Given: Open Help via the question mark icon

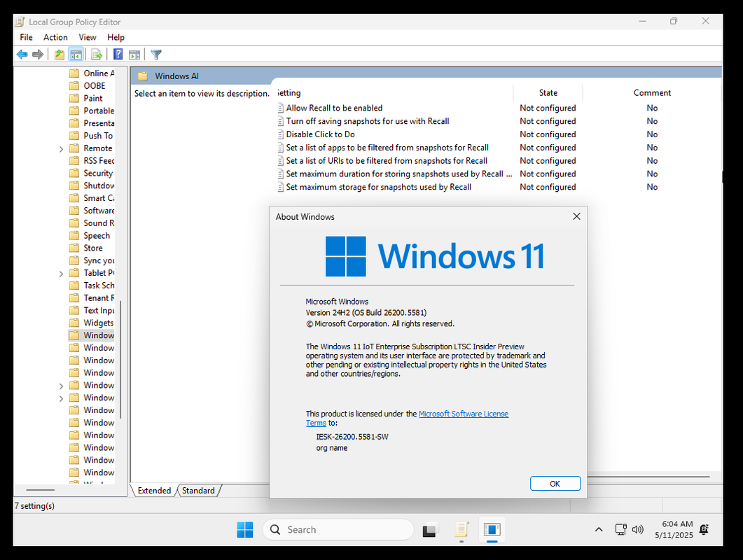Looking at the screenshot, I should (118, 55).
